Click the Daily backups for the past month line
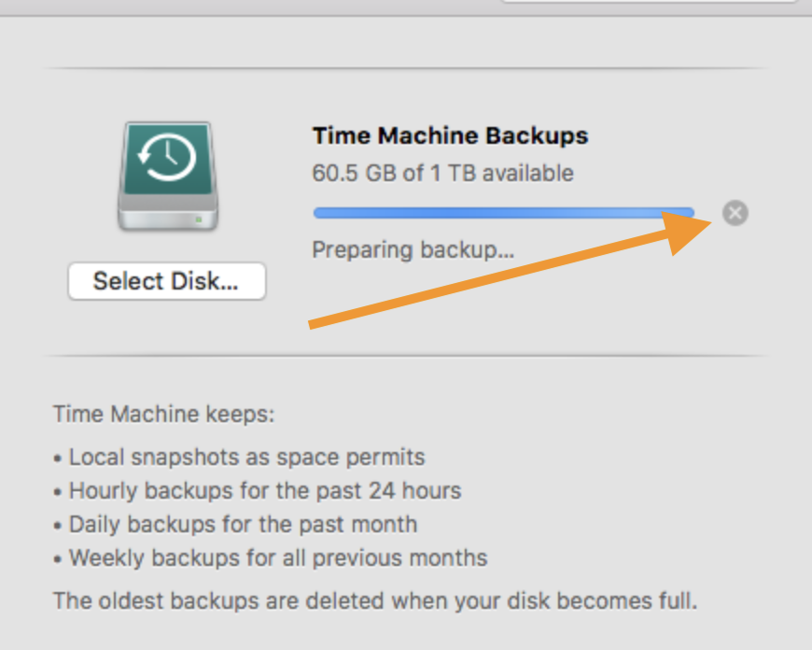This screenshot has width=812, height=650. click(235, 524)
